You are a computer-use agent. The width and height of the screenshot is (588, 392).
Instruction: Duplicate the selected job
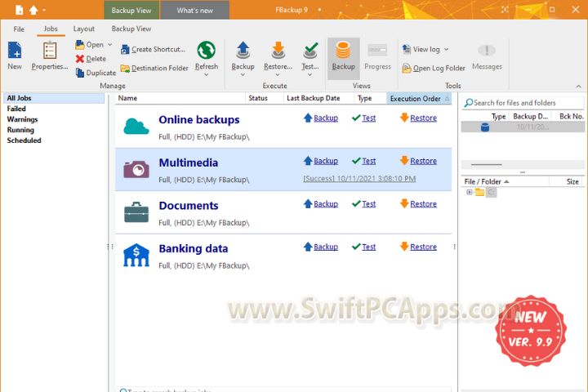click(x=96, y=73)
